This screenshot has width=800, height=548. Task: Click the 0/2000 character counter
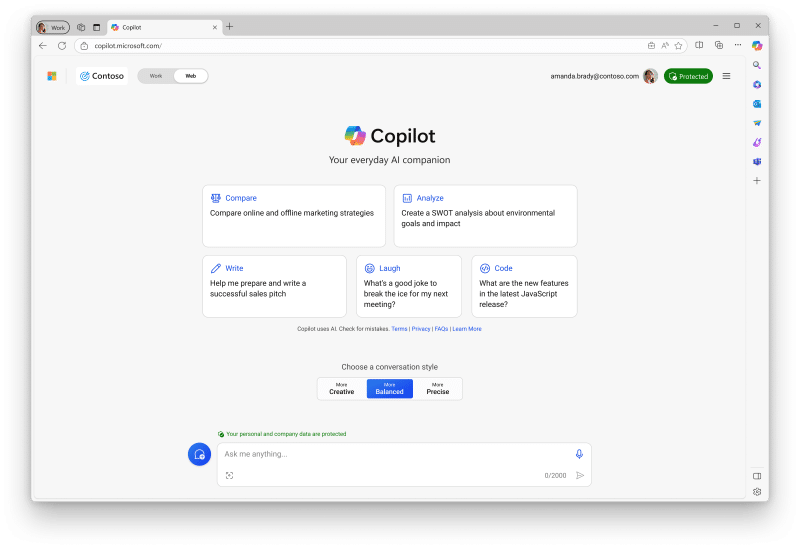[x=555, y=476]
